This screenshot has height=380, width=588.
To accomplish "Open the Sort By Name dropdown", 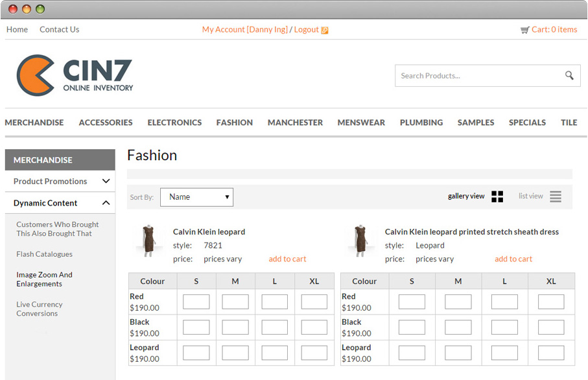I will click(196, 197).
